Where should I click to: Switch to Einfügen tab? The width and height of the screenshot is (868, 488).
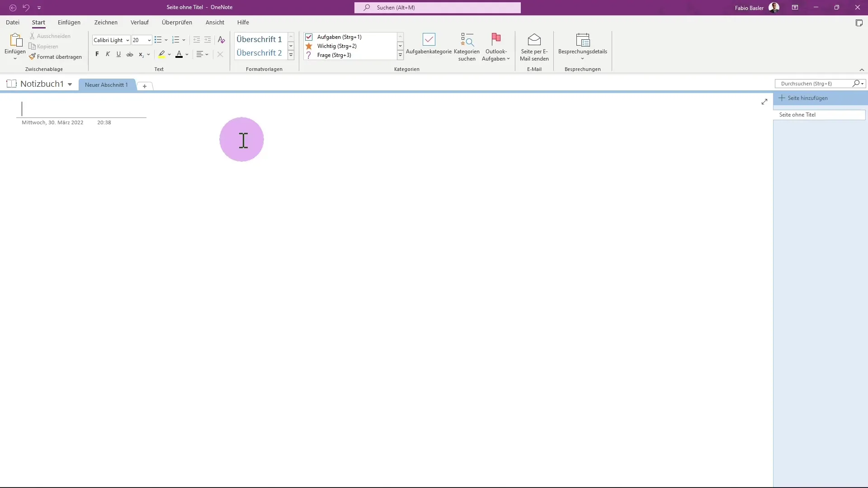[x=69, y=22]
